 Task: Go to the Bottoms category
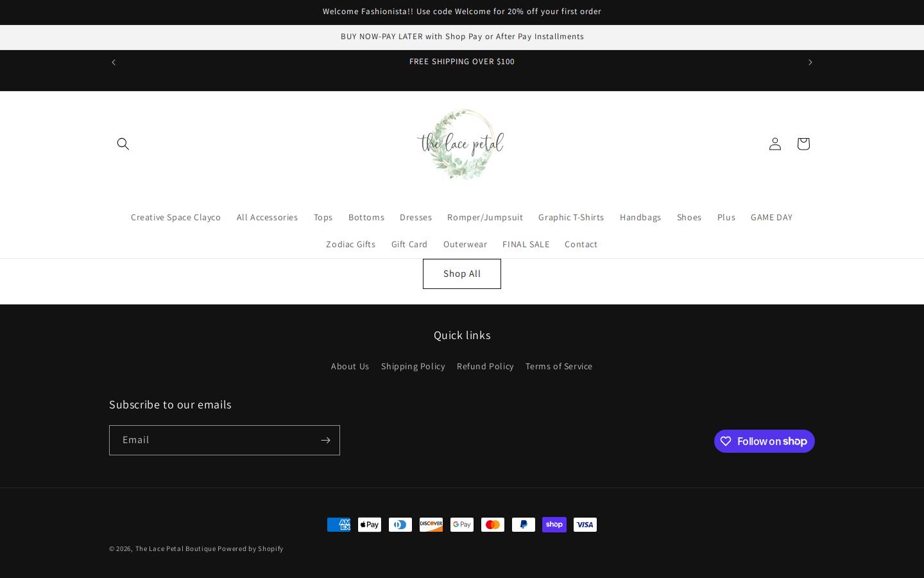pyautogui.click(x=366, y=218)
